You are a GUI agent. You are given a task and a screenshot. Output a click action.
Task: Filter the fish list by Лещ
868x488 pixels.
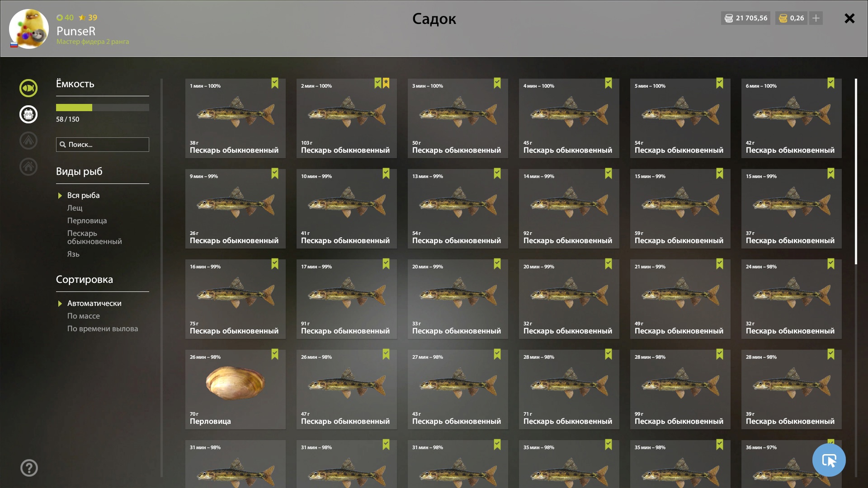pos(75,208)
